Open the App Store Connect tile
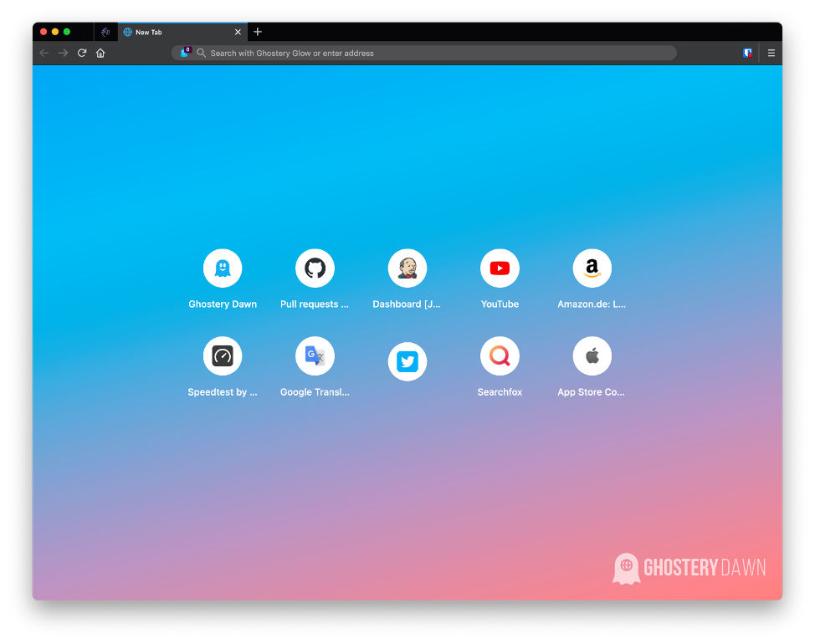Screen dimensions: 815x644 tap(592, 355)
